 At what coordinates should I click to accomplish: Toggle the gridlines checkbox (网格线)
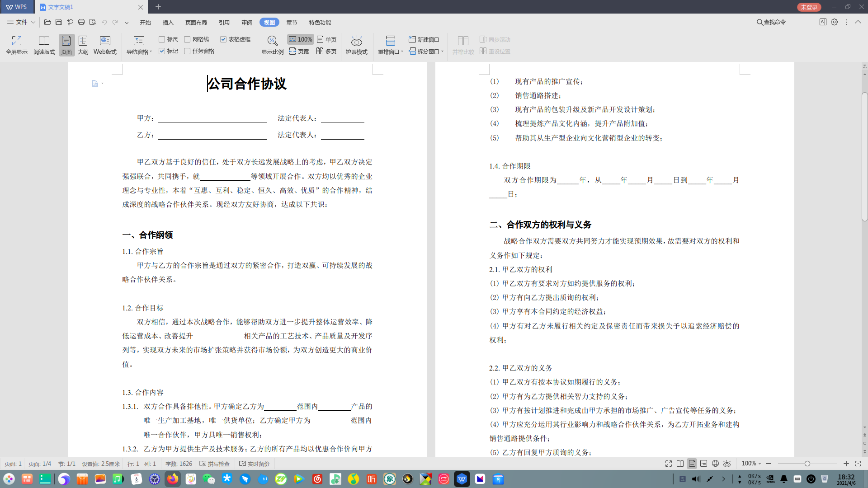click(x=187, y=39)
